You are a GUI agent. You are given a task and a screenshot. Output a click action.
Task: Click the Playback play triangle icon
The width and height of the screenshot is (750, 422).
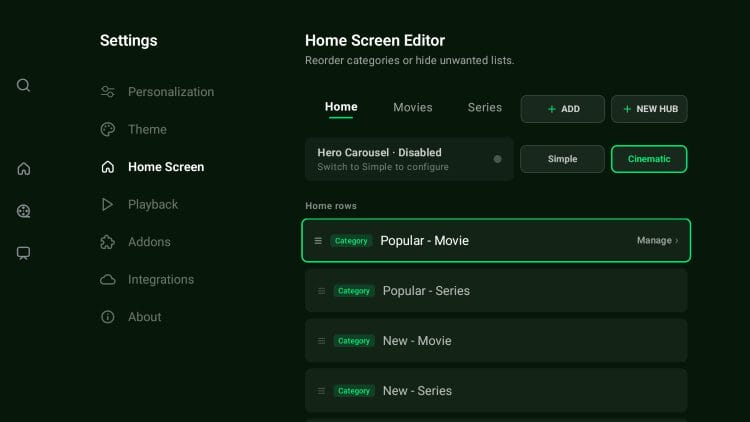[107, 204]
